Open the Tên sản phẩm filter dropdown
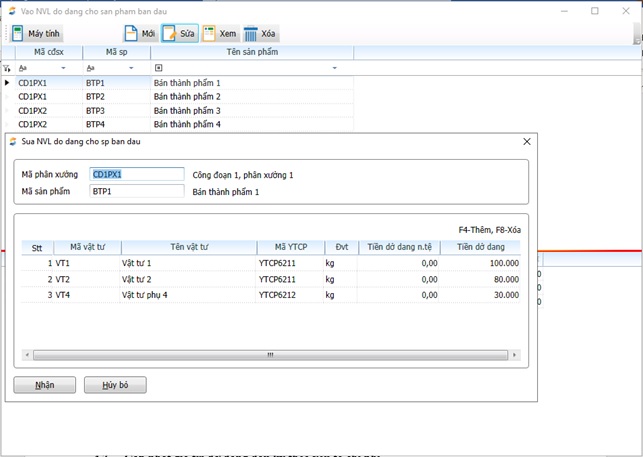The image size is (643, 457). tap(335, 68)
